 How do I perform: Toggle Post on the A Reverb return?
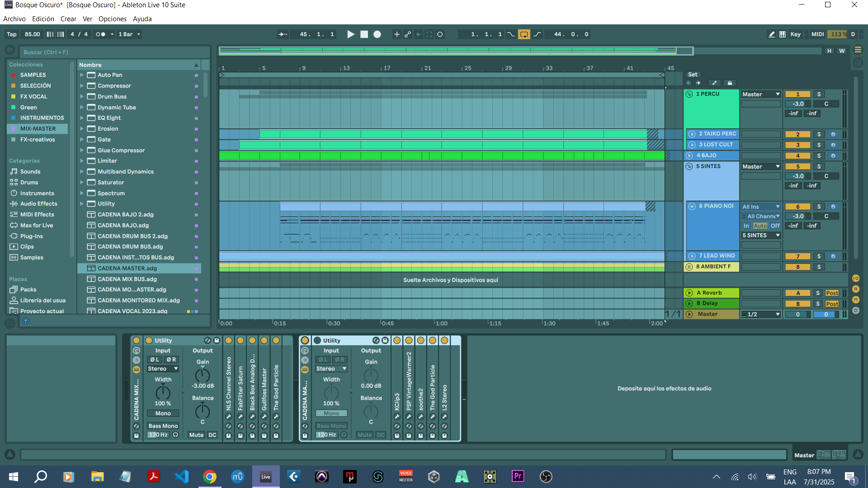pyautogui.click(x=832, y=293)
